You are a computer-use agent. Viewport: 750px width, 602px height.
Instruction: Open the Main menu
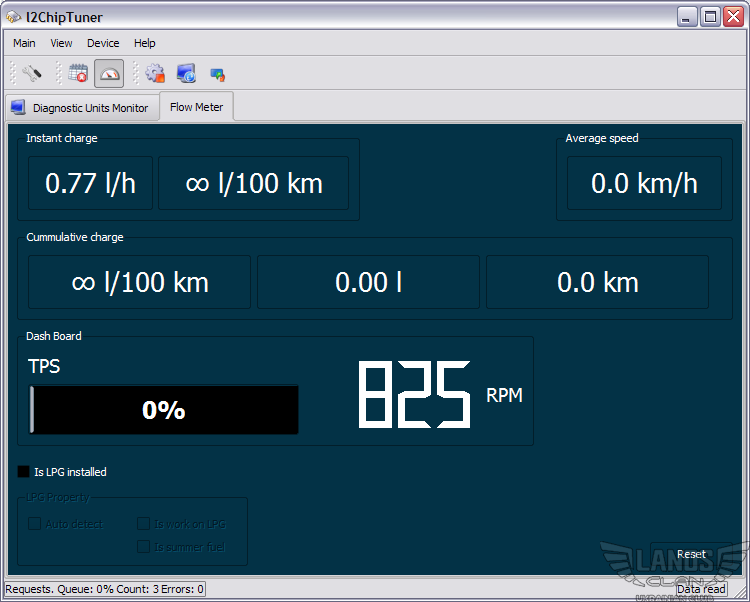[x=24, y=43]
